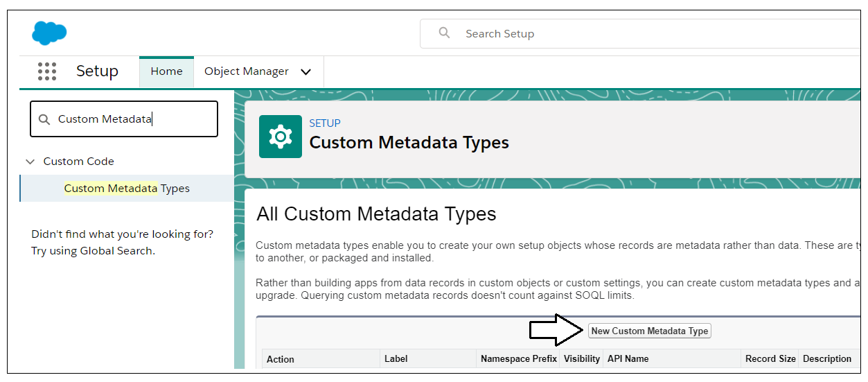
Task: Collapse the Custom Code section chevron
Action: point(30,162)
